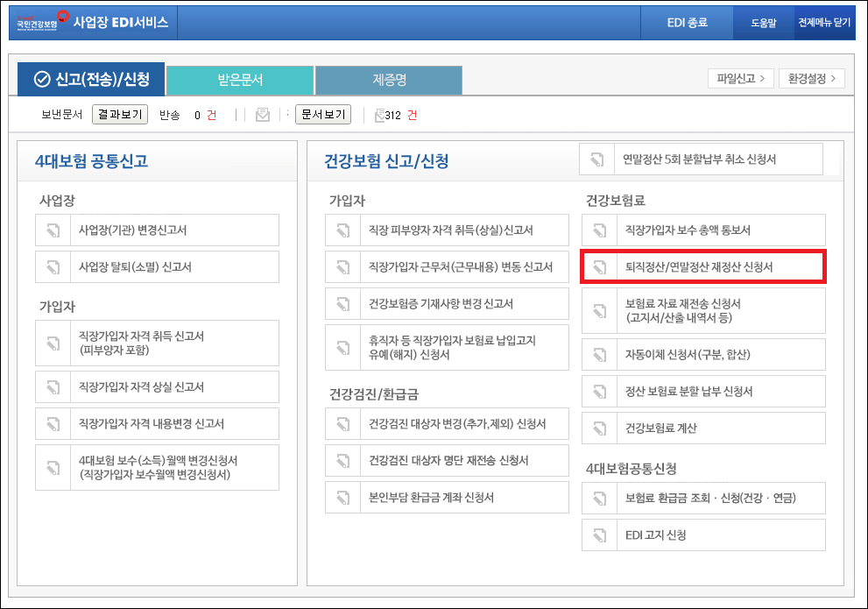The width and height of the screenshot is (868, 609).
Task: Click document icon beside 사업장 탈퇴(소멸) 신고서
Action: [53, 267]
